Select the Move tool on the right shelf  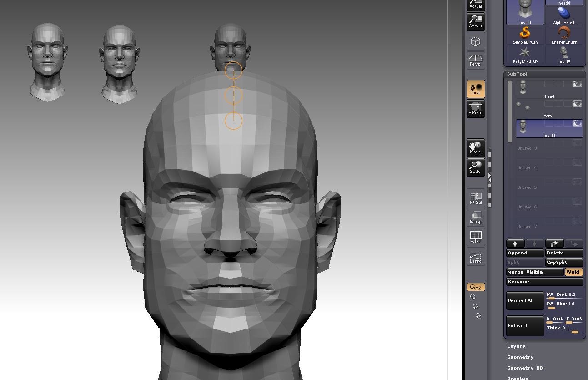tap(475, 147)
